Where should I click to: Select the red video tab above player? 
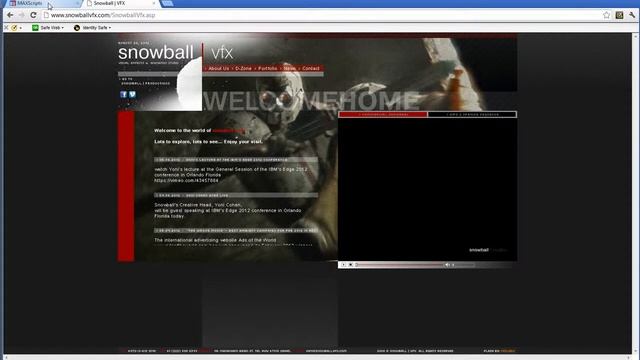383,114
